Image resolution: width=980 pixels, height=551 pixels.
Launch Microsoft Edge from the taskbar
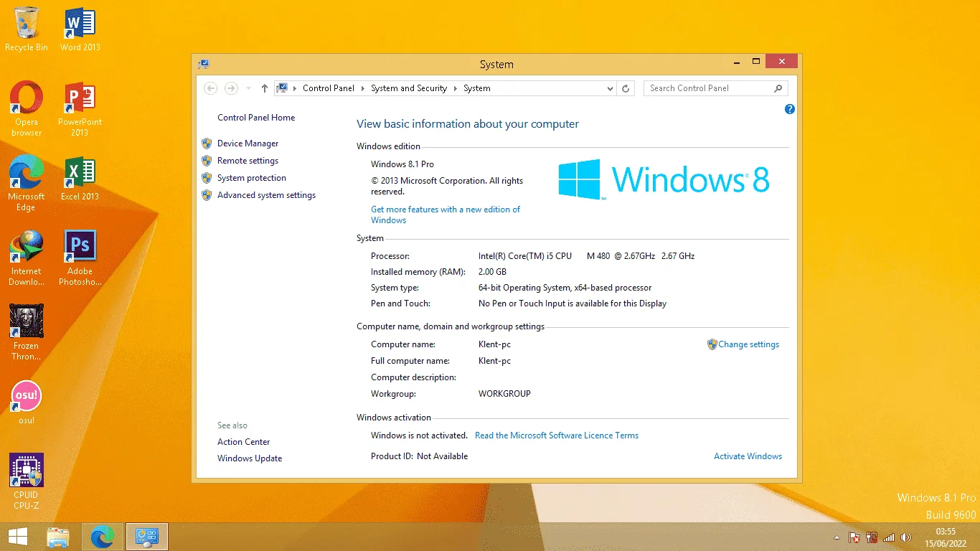click(103, 537)
